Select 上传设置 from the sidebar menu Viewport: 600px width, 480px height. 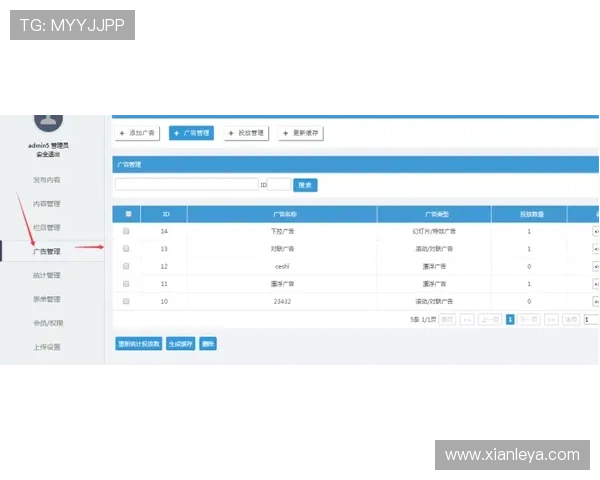click(47, 347)
